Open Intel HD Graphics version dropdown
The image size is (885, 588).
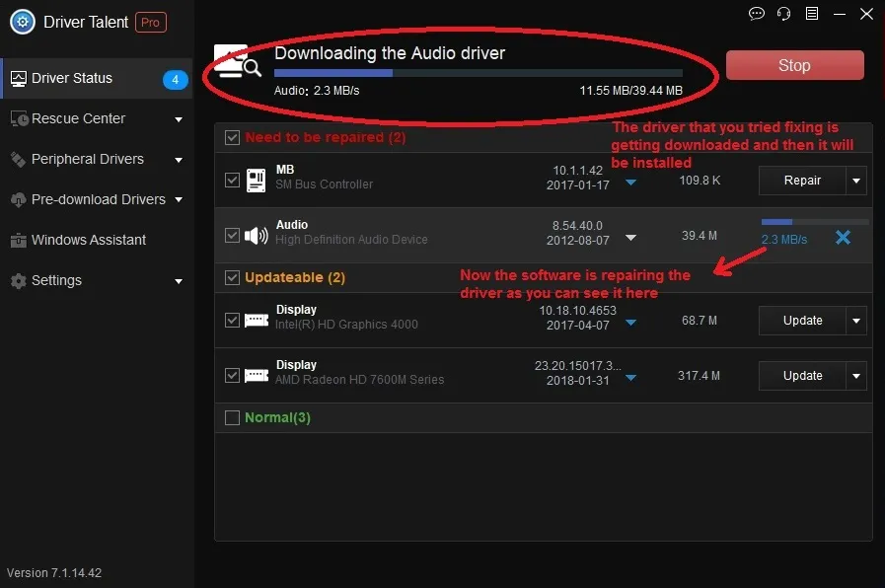click(x=631, y=323)
